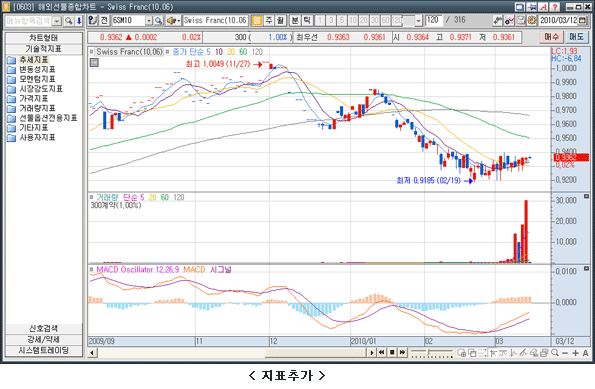
Task: Click the 최우선 quote label
Action: point(307,37)
